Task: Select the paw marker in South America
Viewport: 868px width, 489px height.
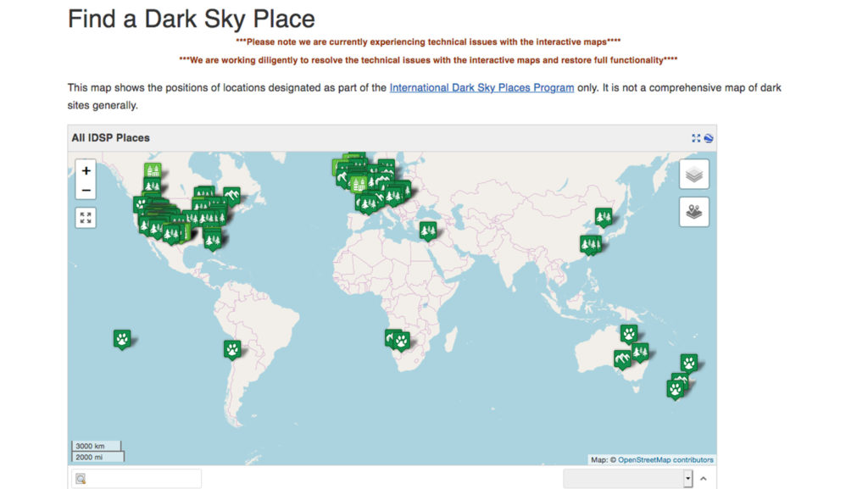Action: point(232,349)
